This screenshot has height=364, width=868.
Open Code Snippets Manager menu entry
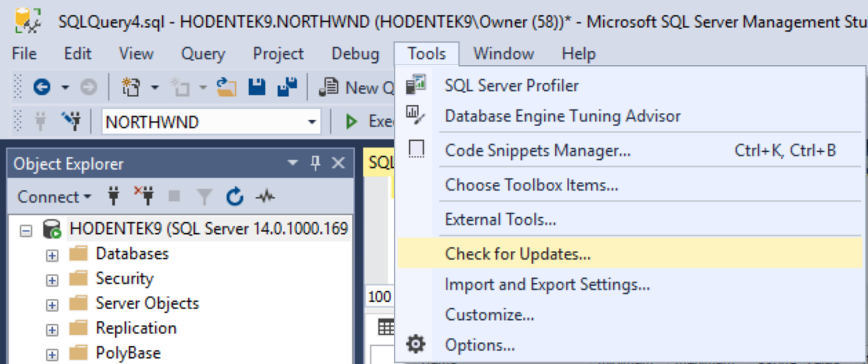pyautogui.click(x=630, y=150)
